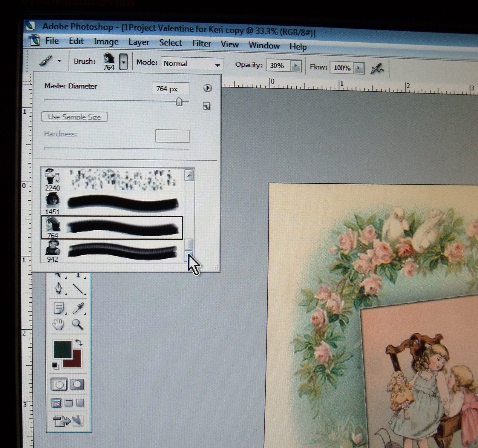This screenshot has width=478, height=448.
Task: Click the Use Sample Size button
Action: click(x=74, y=117)
